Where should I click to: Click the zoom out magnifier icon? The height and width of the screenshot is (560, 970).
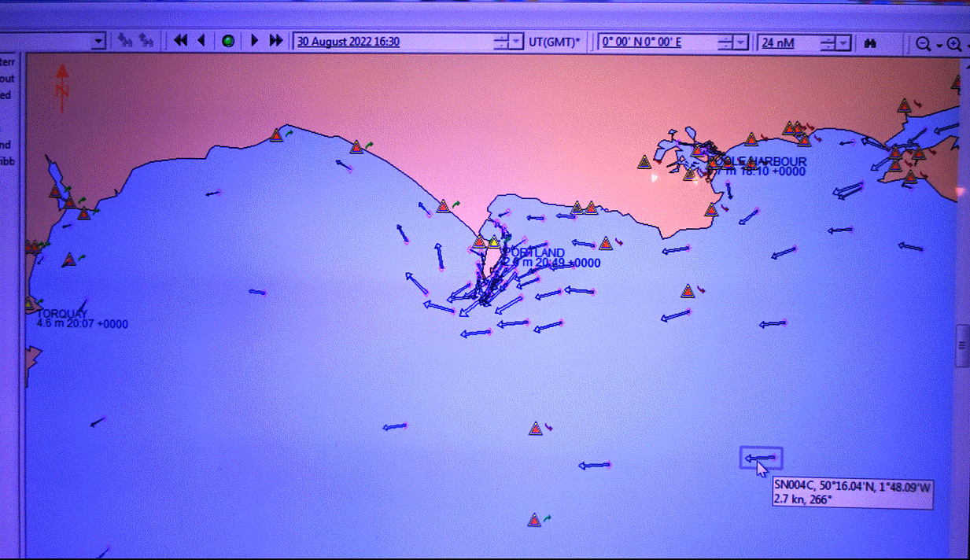[x=923, y=44]
